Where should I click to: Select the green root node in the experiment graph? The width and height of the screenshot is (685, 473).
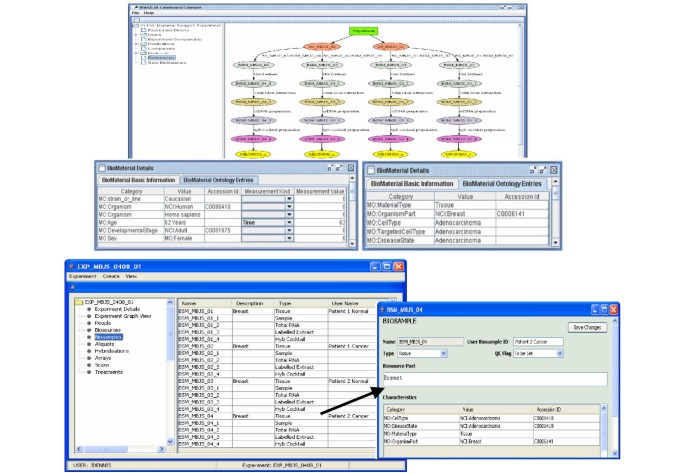363,31
